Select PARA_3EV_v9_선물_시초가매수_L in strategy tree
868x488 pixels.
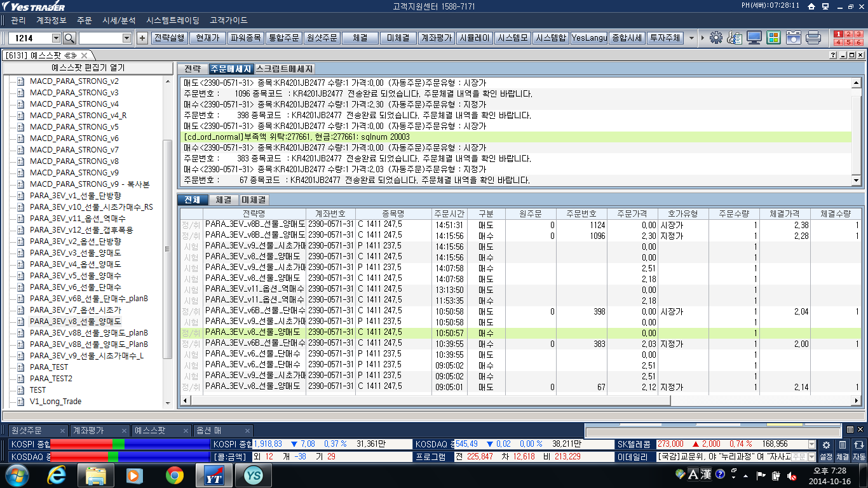point(86,355)
